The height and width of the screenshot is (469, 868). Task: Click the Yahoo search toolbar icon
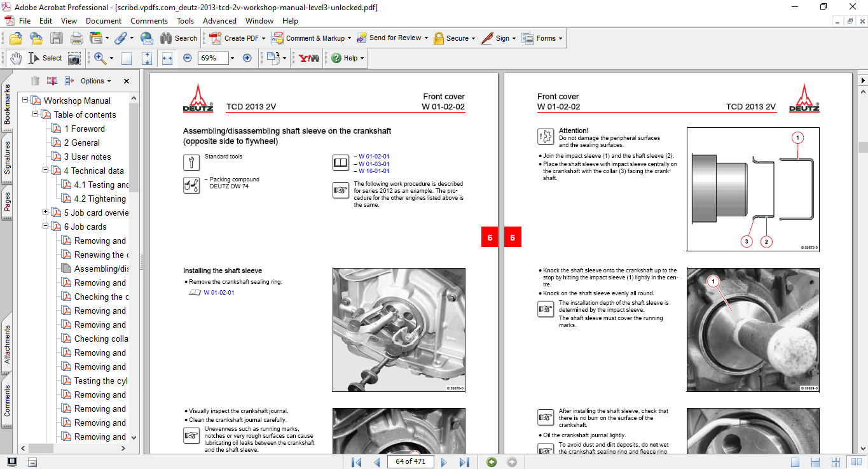[x=307, y=58]
